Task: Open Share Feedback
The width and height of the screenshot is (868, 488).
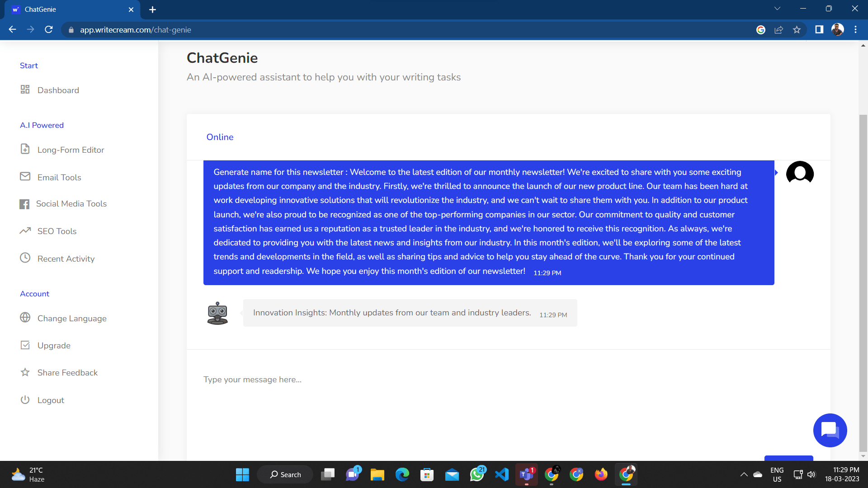Action: pyautogui.click(x=67, y=372)
